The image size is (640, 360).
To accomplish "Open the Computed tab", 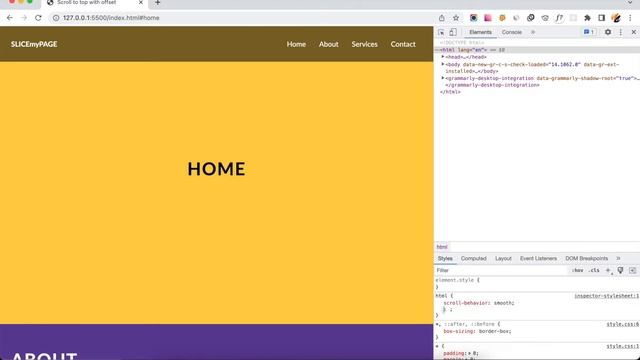I will [x=473, y=258].
